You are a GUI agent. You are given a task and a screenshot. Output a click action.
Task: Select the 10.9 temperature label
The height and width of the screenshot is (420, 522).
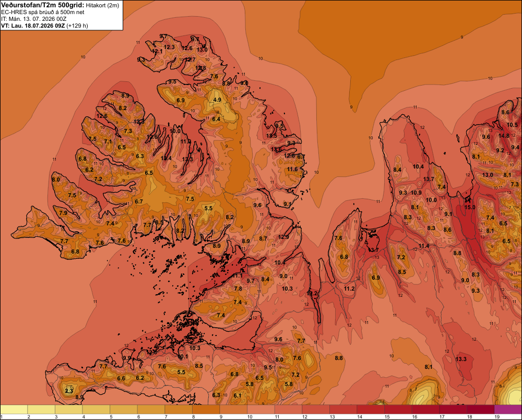(x=416, y=193)
